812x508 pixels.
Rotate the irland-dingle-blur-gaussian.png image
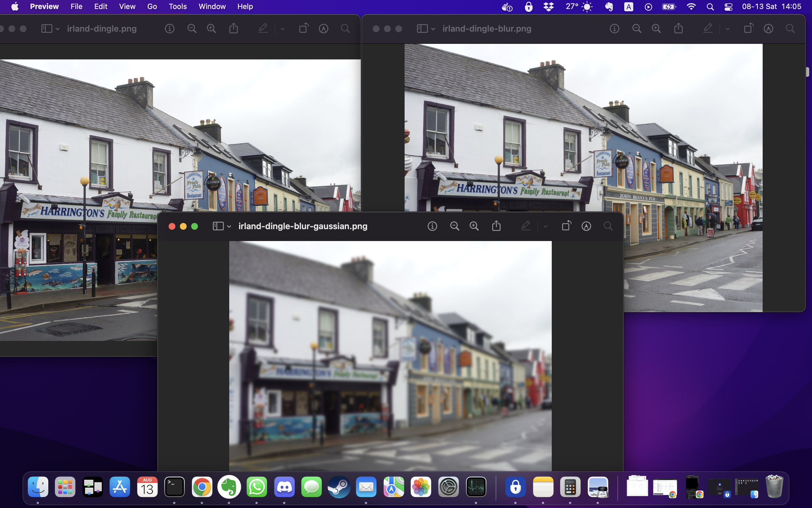566,226
